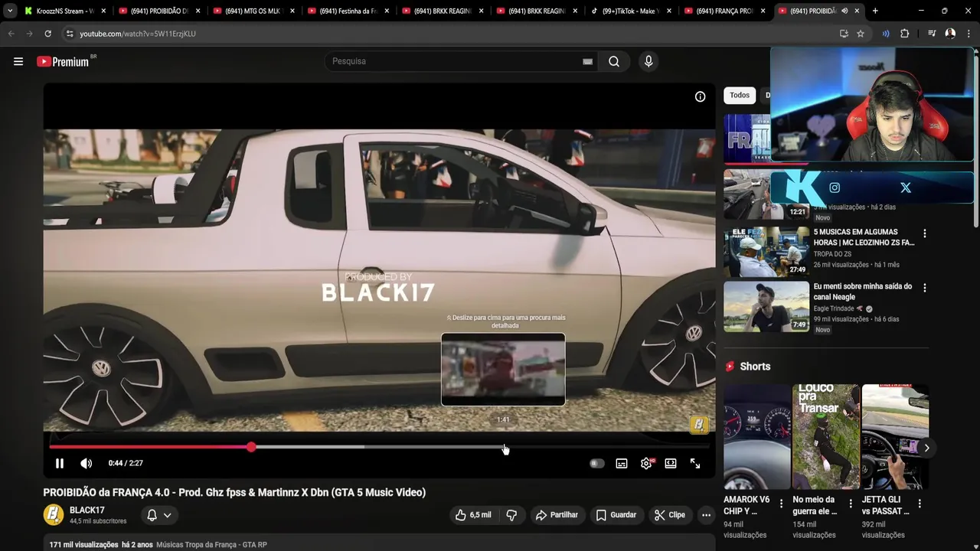This screenshot has width=980, height=551.
Task: Click Instagram icon on stream overlay
Action: point(835,187)
